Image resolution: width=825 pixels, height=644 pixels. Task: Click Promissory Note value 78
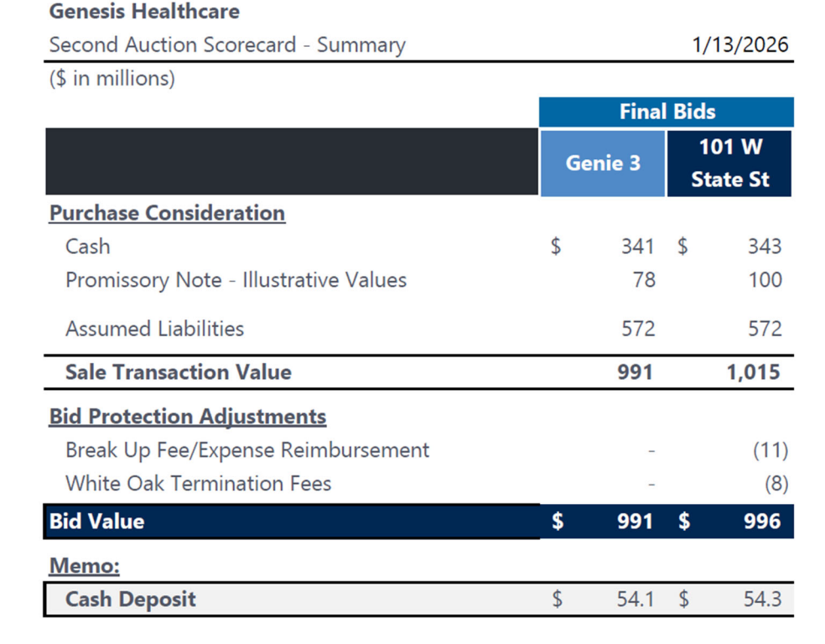(x=643, y=280)
